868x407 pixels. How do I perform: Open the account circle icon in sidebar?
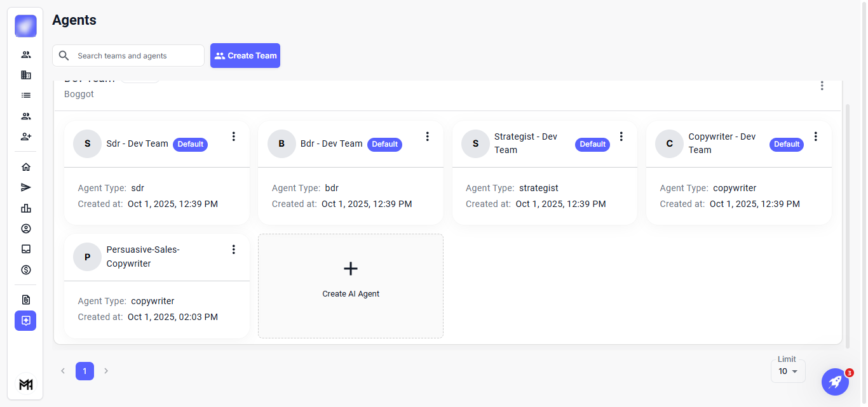(26, 229)
